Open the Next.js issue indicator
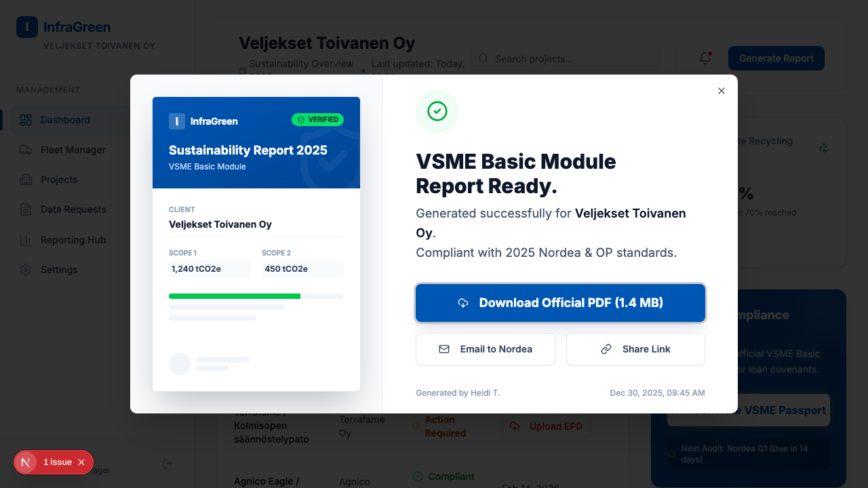This screenshot has width=868, height=488. (x=26, y=462)
